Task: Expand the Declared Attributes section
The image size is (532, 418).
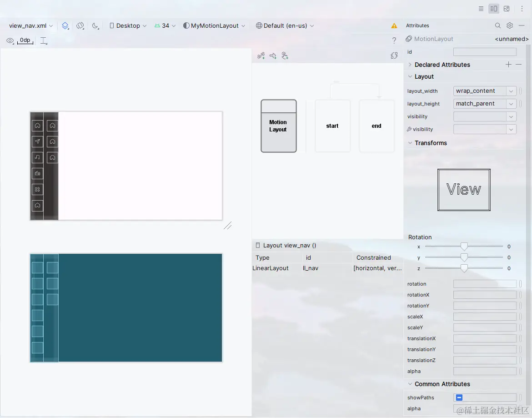Action: (410, 65)
